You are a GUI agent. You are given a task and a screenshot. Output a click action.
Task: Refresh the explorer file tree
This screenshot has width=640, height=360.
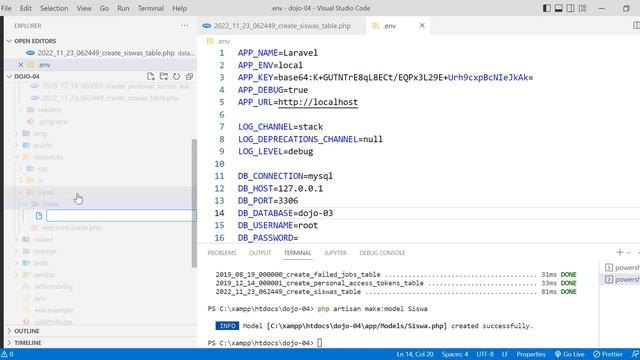point(176,76)
